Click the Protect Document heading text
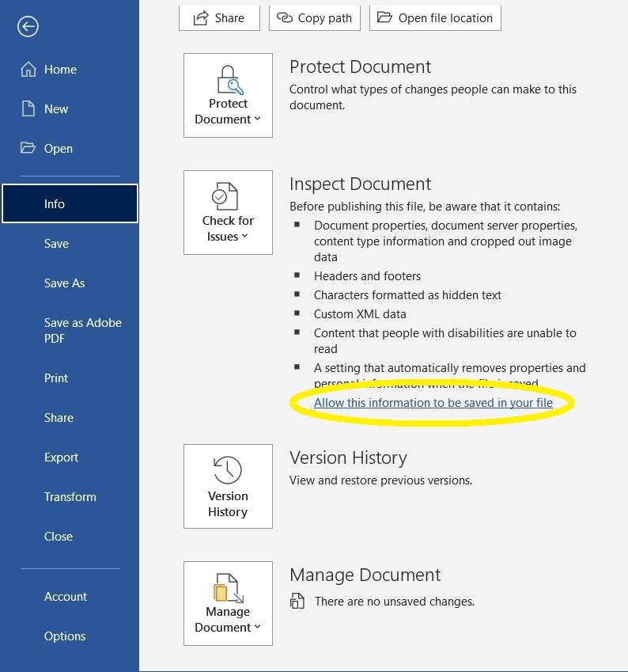This screenshot has width=628, height=672. coord(360,66)
